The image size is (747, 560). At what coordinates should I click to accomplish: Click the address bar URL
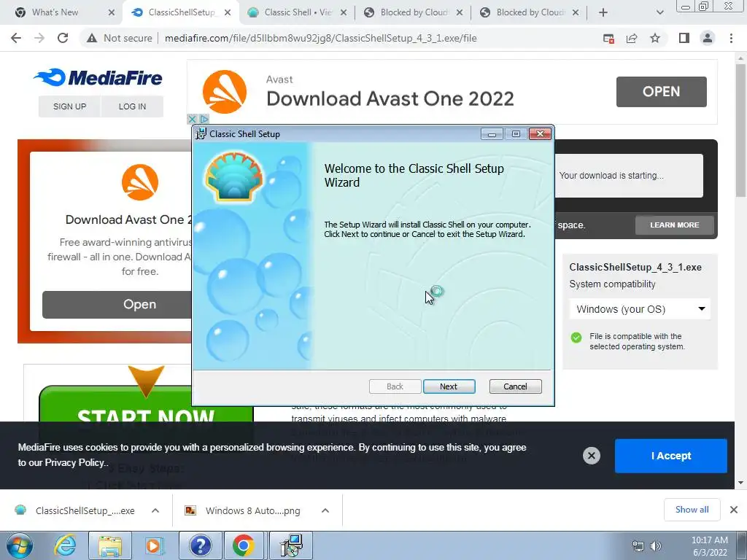point(321,38)
